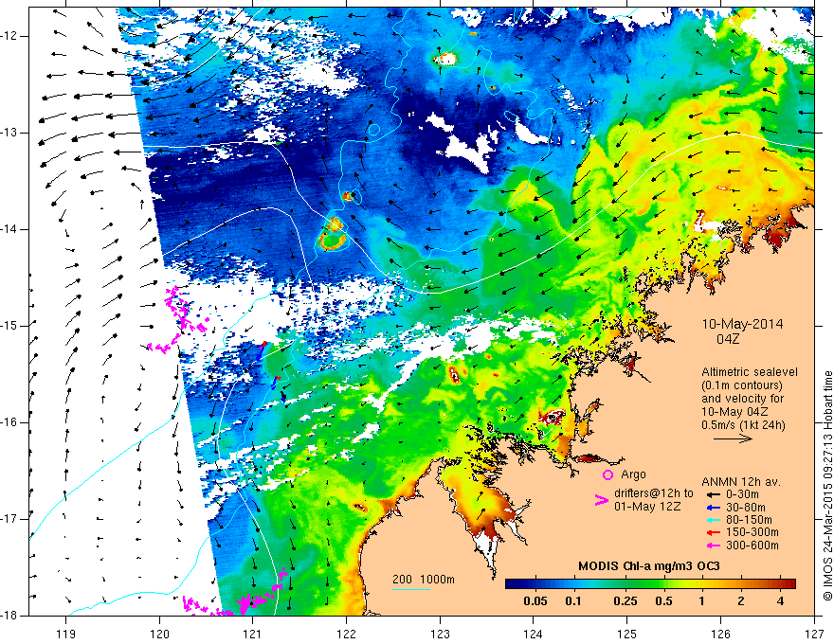
Task: Click the 'Altimetric sealevel' text line
Action: 750,372
